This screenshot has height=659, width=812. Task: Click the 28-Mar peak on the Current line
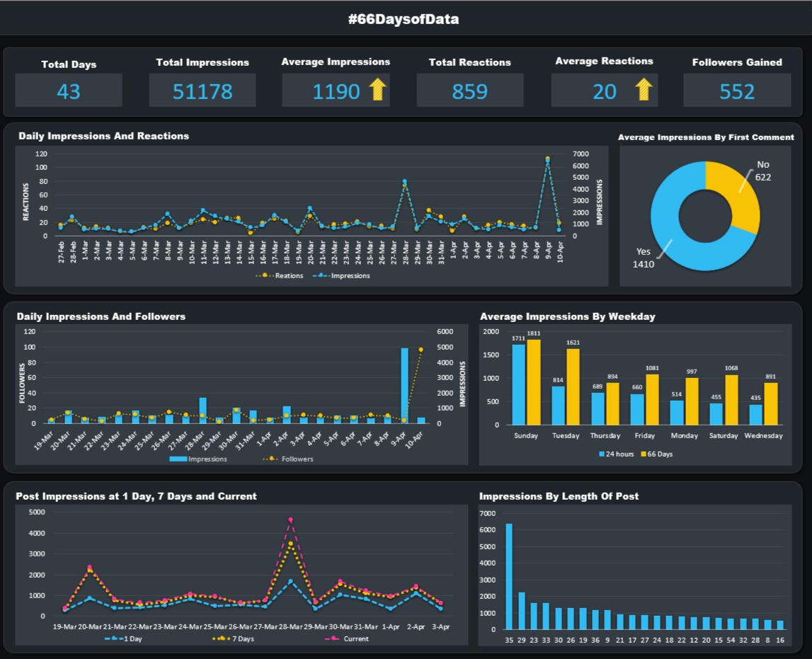tap(290, 520)
